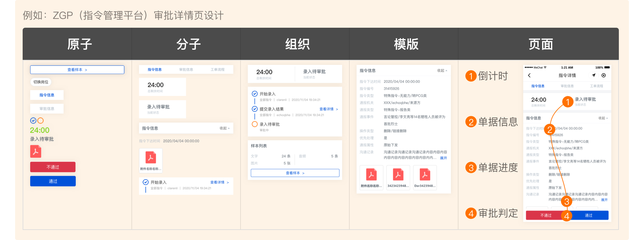The height and width of the screenshot is (240, 644).
Task: Open 查看详情 link beside 提交录入结果
Action: tap(329, 109)
